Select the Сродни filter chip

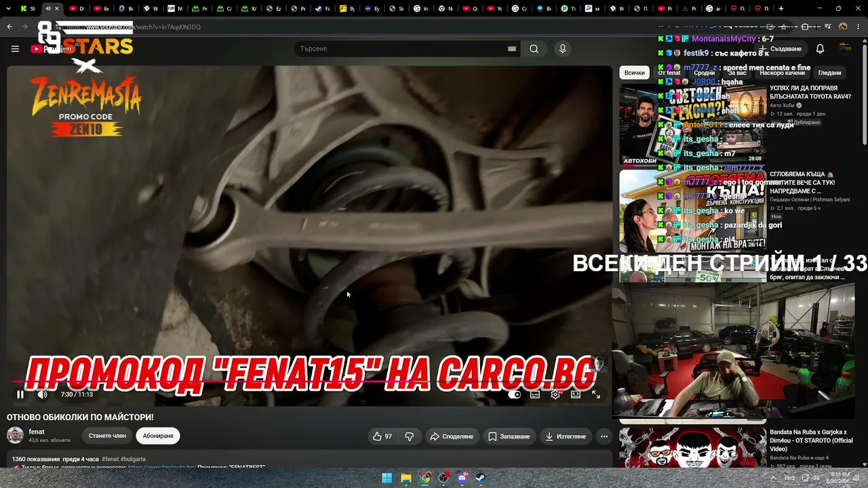point(704,73)
